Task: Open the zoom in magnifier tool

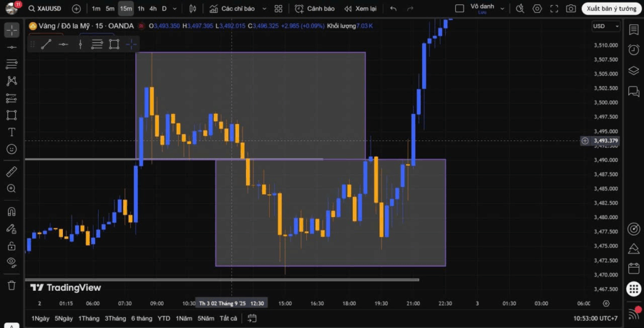Action: coord(11,188)
